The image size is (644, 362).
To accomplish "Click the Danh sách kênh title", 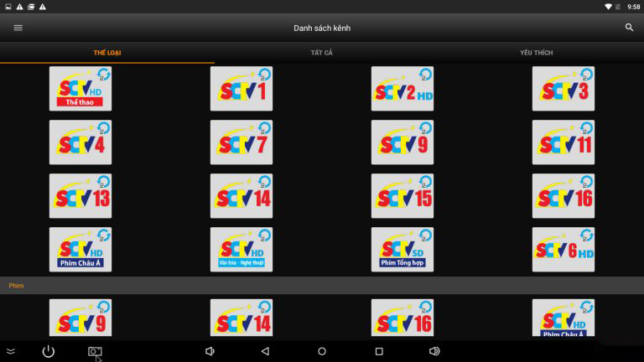I will tap(322, 28).
